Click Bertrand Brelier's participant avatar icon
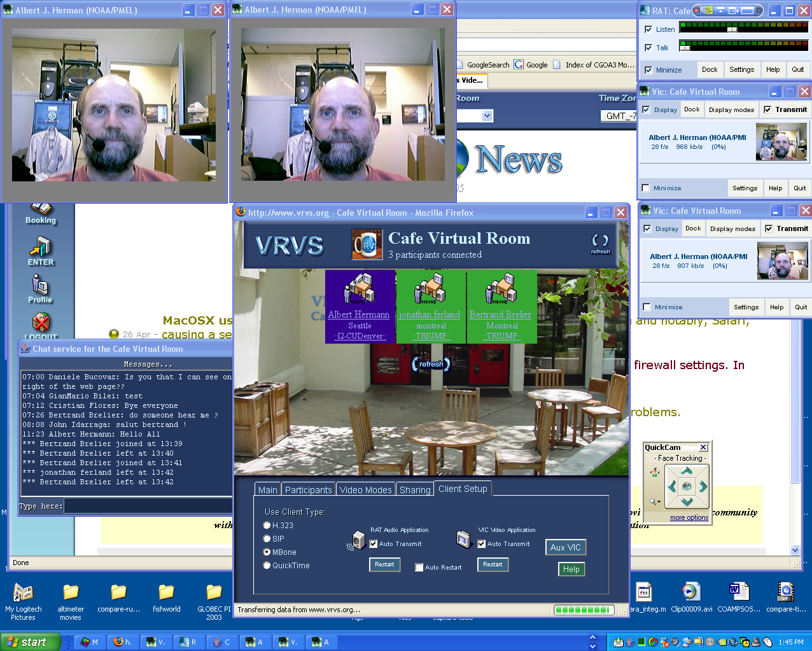The image size is (812, 651). tap(500, 289)
